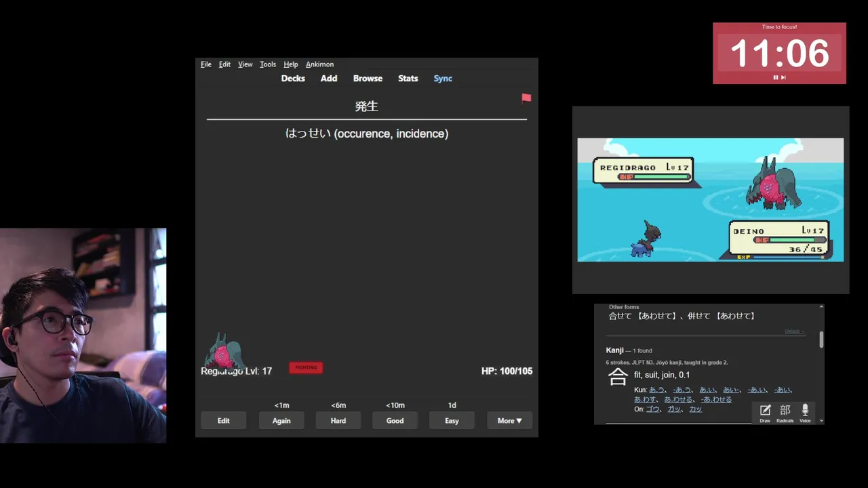Open the Radicals kanji search
868x488 pixels.
(785, 413)
